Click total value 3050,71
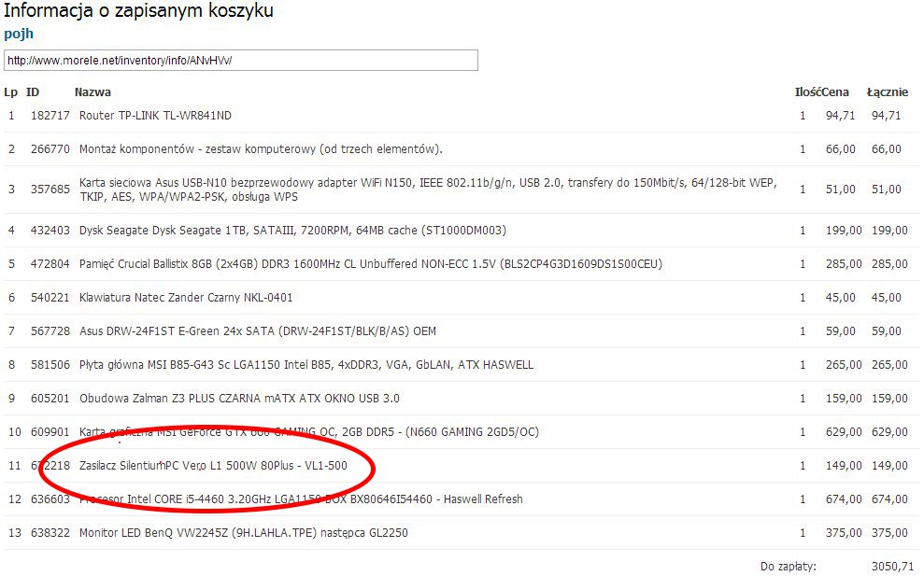This screenshot has width=924, height=576. pos(892,566)
